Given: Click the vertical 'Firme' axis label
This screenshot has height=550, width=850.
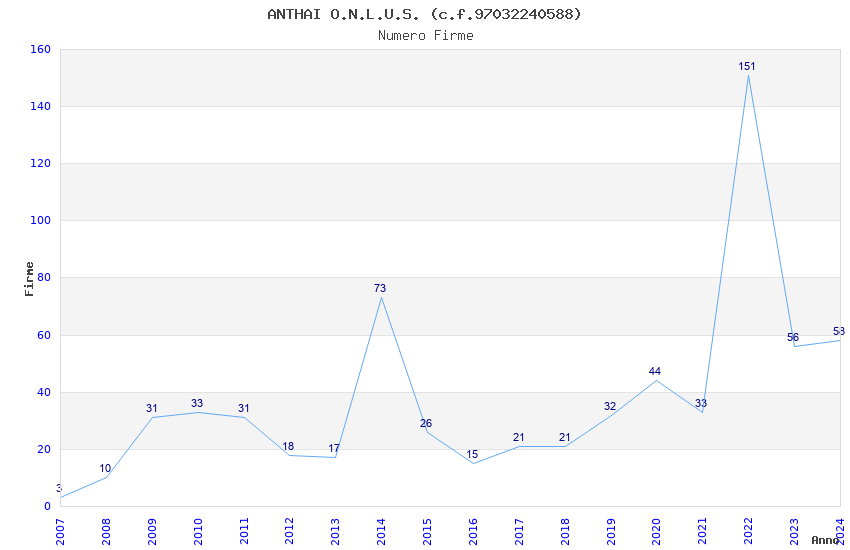Looking at the screenshot, I should (29, 279).
